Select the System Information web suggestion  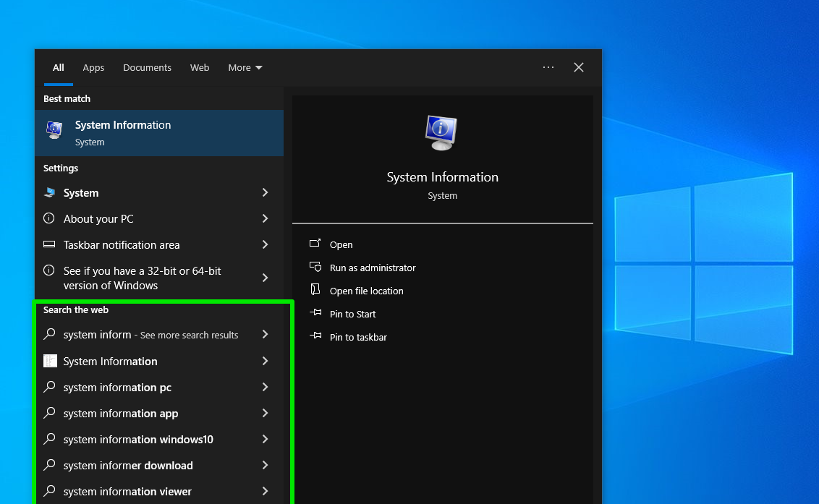tap(159, 361)
